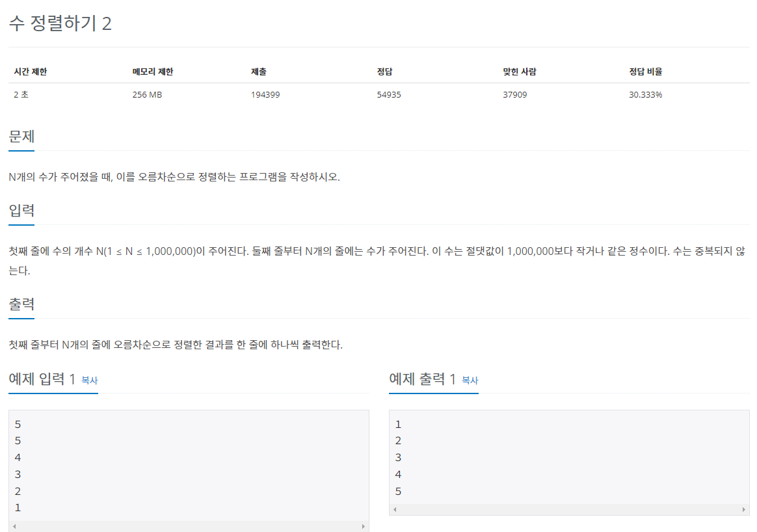Click the right arrow of input box scrollbar

click(365, 525)
